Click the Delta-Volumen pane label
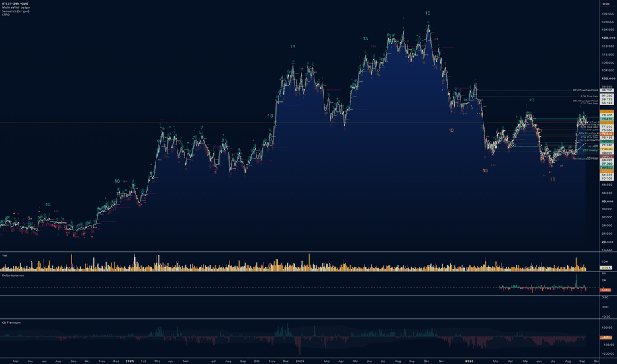617x364 pixels. [x=13, y=275]
